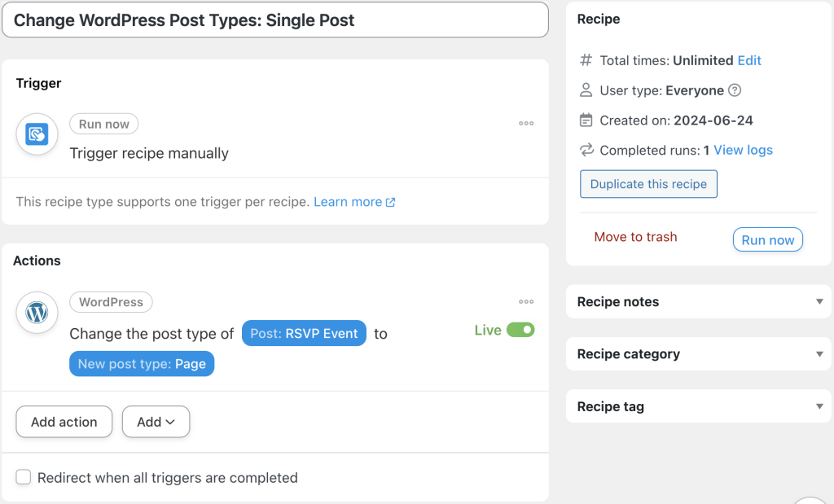Click the calendar icon beside Created on
The width and height of the screenshot is (834, 504).
(x=585, y=120)
